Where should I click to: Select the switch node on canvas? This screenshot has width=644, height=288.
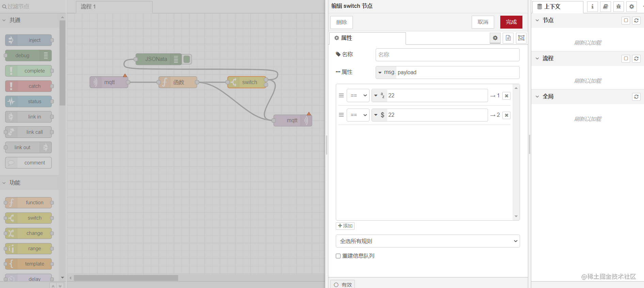coord(247,82)
